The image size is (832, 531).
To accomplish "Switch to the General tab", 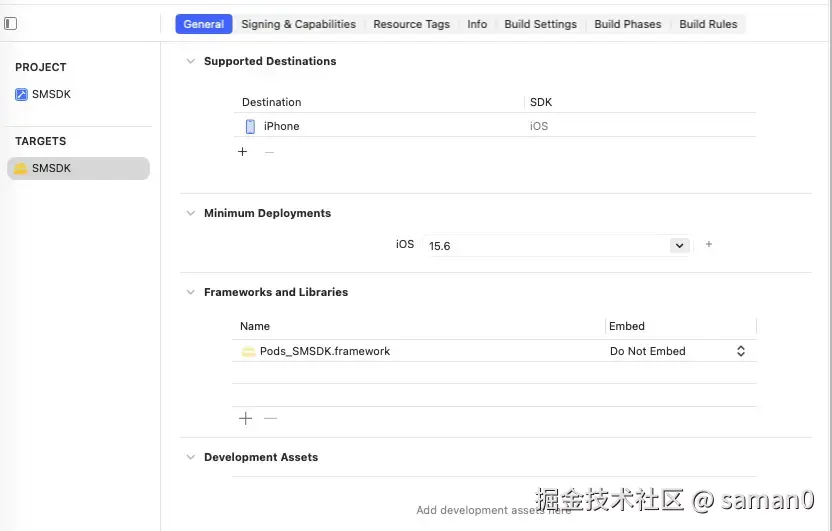I will [x=204, y=24].
